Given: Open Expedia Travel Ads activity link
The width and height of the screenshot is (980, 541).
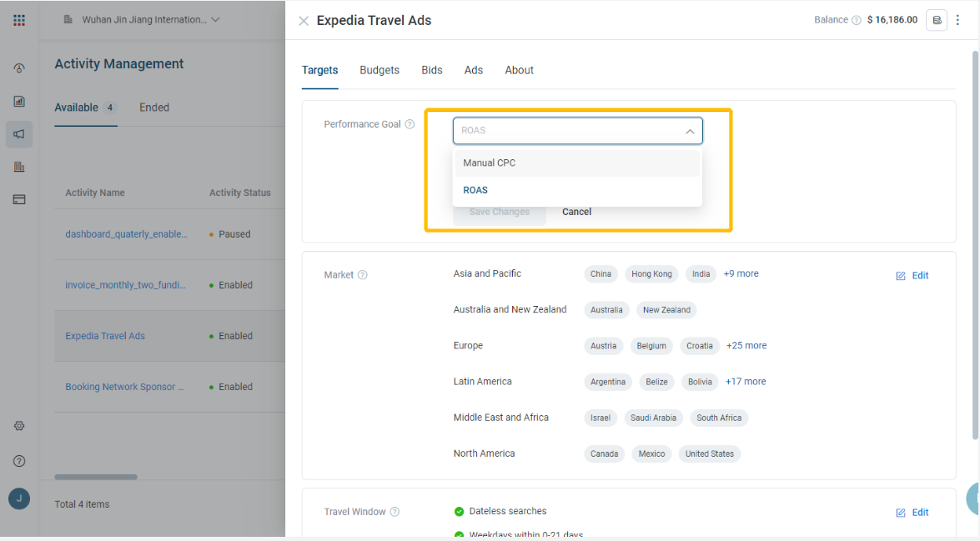Looking at the screenshot, I should pos(105,336).
